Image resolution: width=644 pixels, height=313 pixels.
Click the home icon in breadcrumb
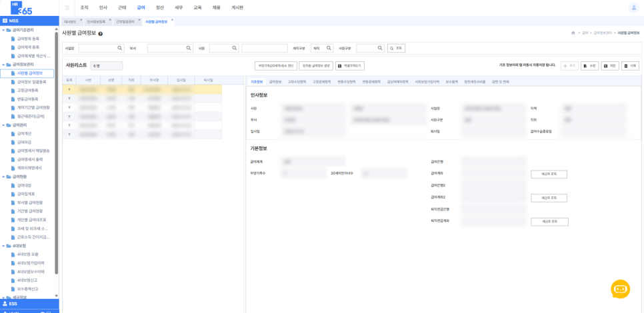573,33
